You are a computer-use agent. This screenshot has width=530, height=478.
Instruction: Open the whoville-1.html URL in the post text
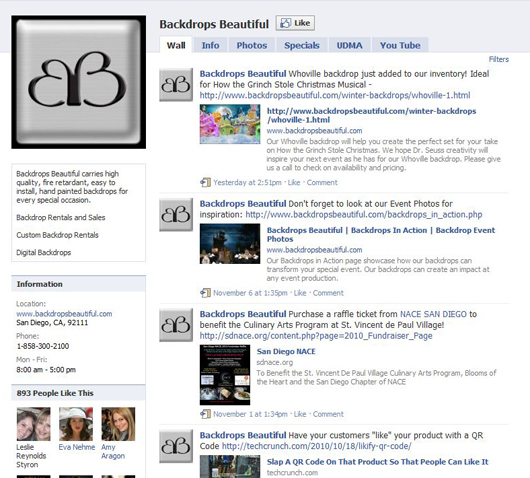point(335,95)
